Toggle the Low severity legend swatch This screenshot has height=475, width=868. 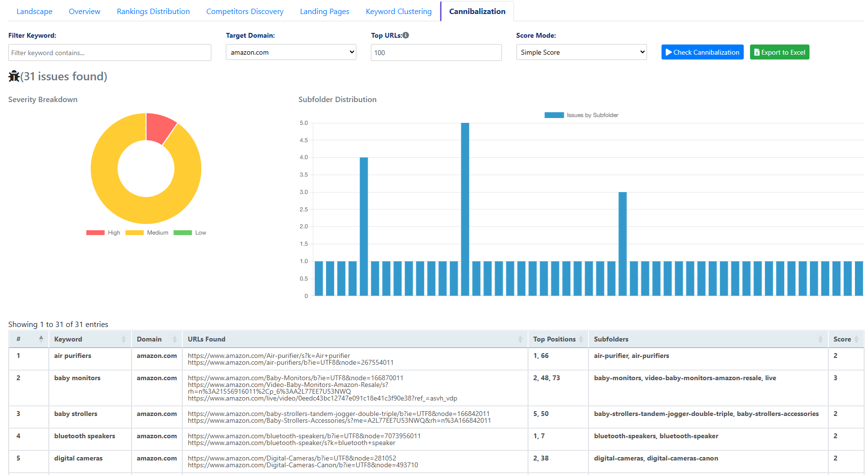click(183, 233)
